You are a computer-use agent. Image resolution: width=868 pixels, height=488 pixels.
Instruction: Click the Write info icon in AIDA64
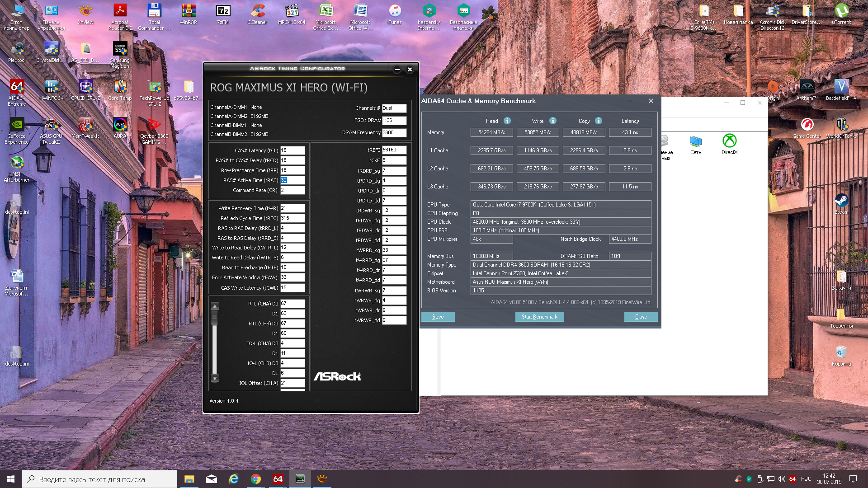pos(553,121)
